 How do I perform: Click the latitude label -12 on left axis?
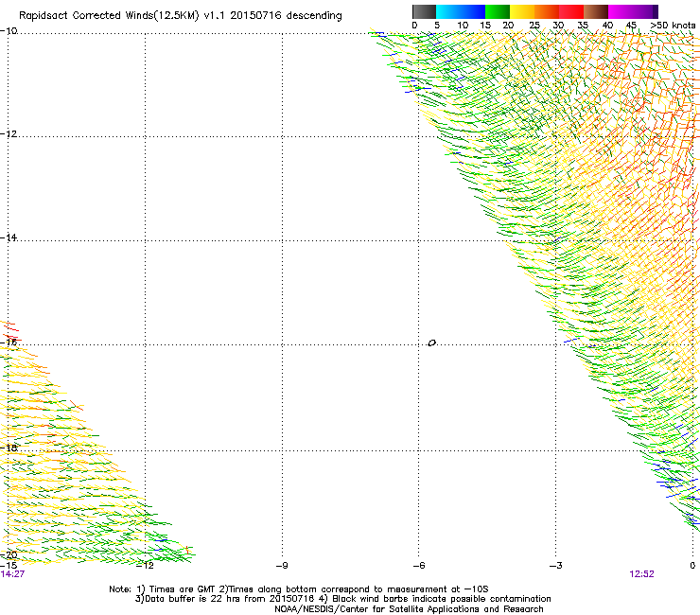[9, 134]
